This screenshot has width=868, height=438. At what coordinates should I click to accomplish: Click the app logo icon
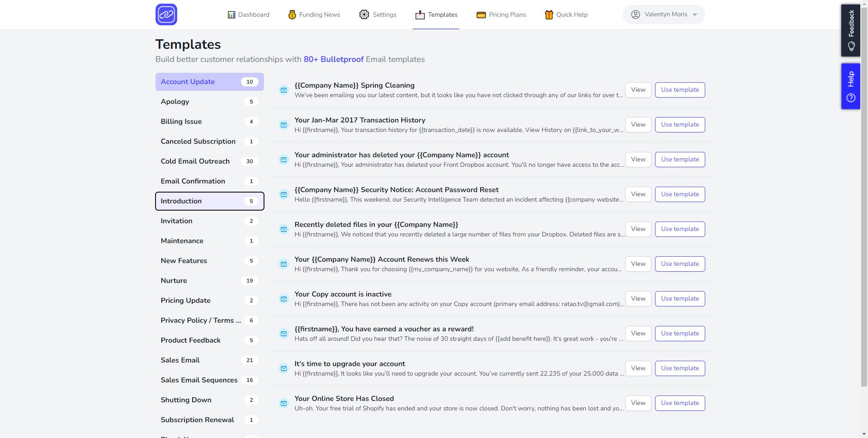(166, 14)
